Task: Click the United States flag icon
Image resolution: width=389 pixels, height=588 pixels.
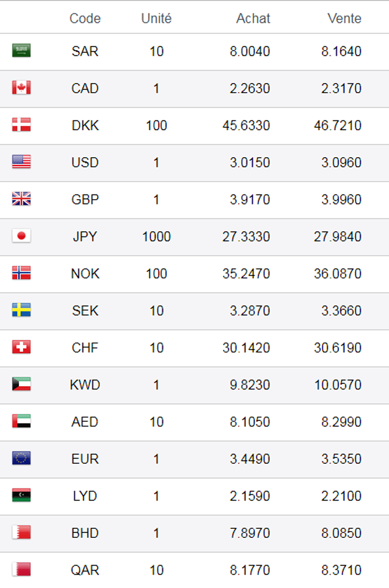Action: click(x=21, y=162)
